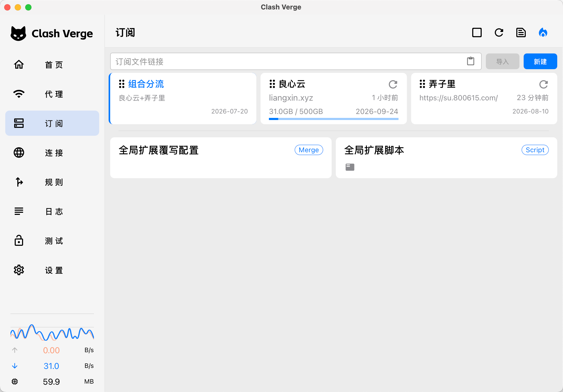
Task: Click the logs lines icon
Action: coord(19,211)
